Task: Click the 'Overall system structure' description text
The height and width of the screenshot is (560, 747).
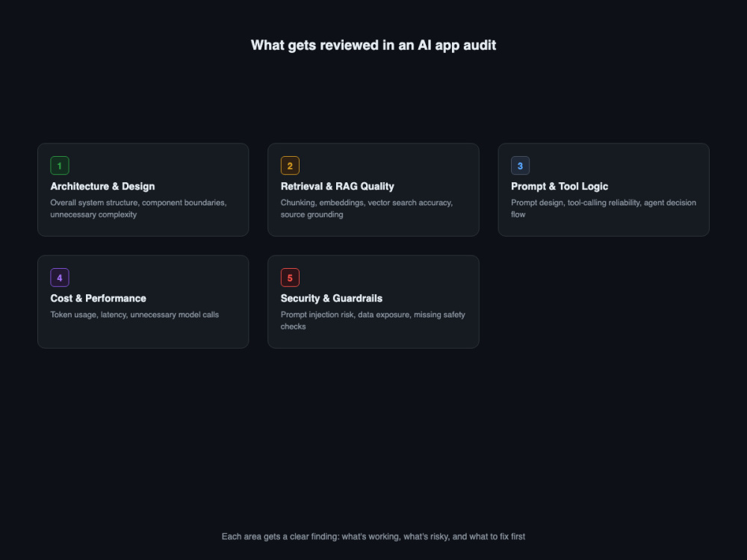Action: pyautogui.click(x=139, y=208)
